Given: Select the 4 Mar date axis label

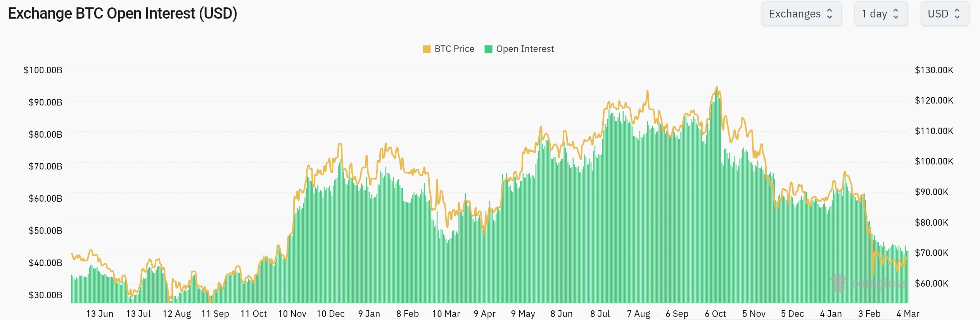Looking at the screenshot, I should coord(907,313).
